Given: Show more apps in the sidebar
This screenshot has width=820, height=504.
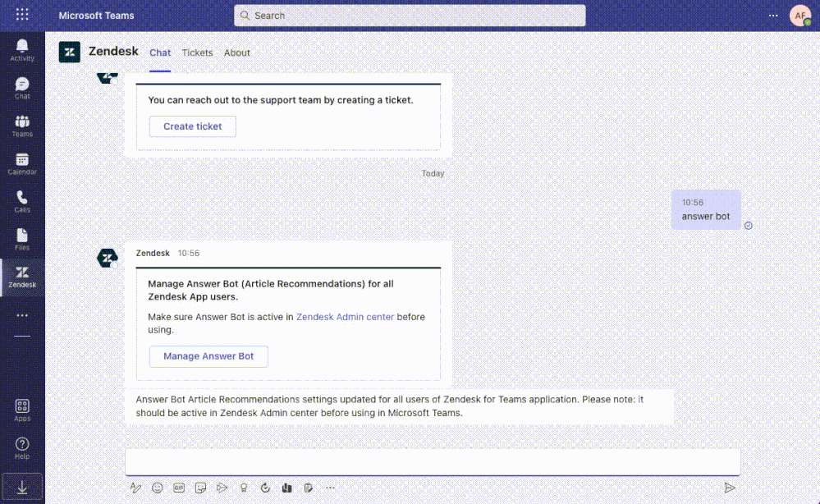Looking at the screenshot, I should [x=22, y=315].
